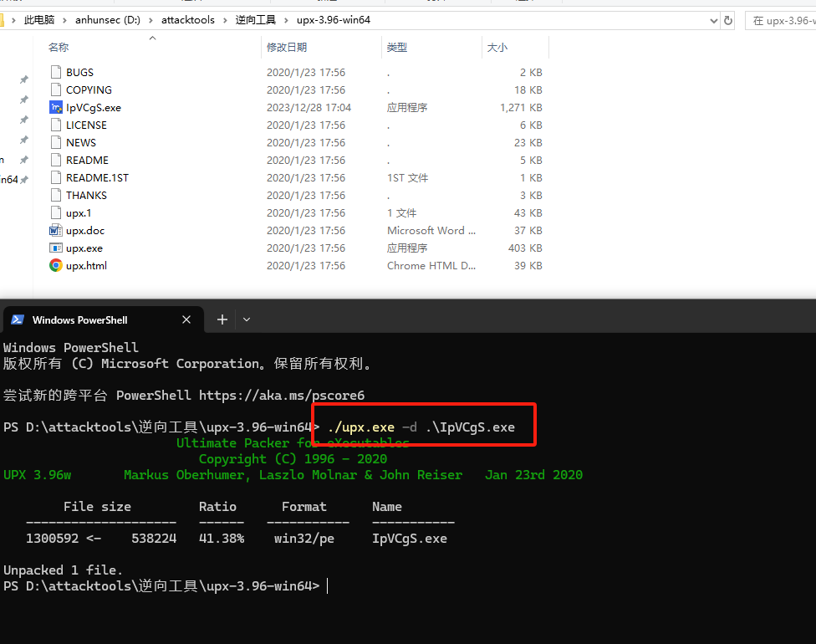Sort files by the 修改日期 column header
The width and height of the screenshot is (816, 644).
pos(287,48)
